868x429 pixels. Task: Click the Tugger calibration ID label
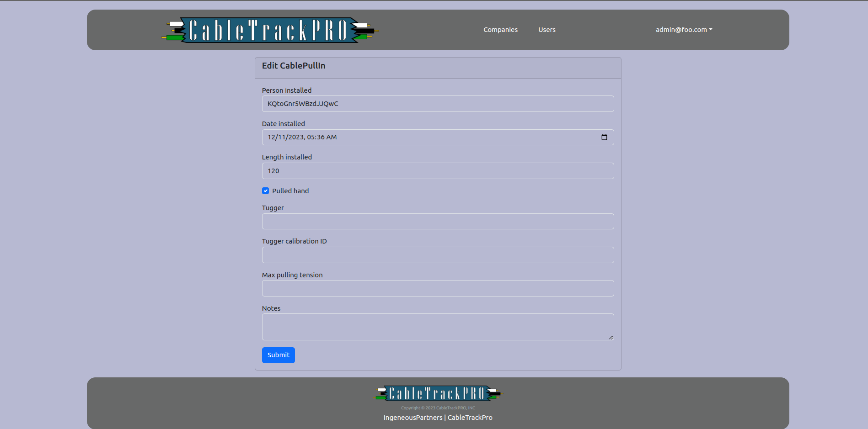295,241
